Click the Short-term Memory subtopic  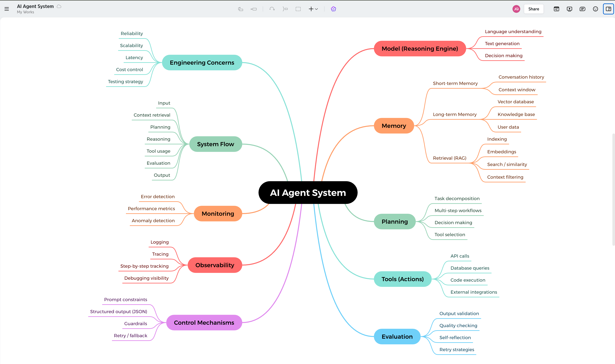point(455,83)
